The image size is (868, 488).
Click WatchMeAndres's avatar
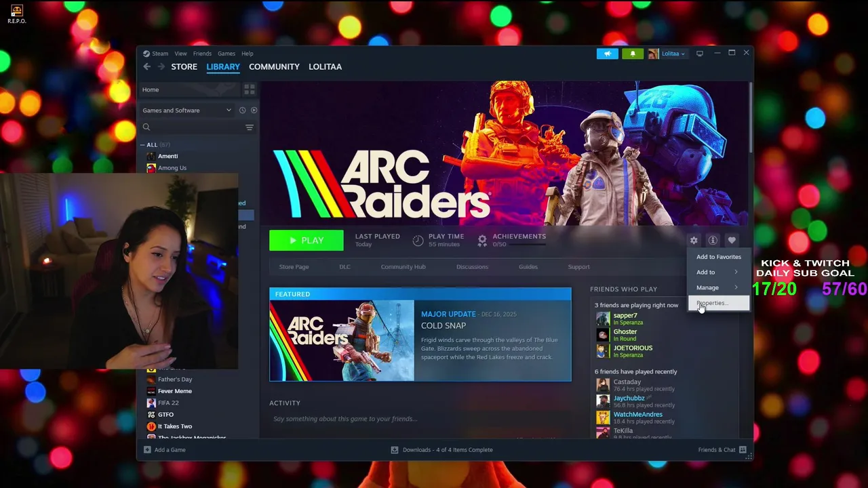point(603,418)
